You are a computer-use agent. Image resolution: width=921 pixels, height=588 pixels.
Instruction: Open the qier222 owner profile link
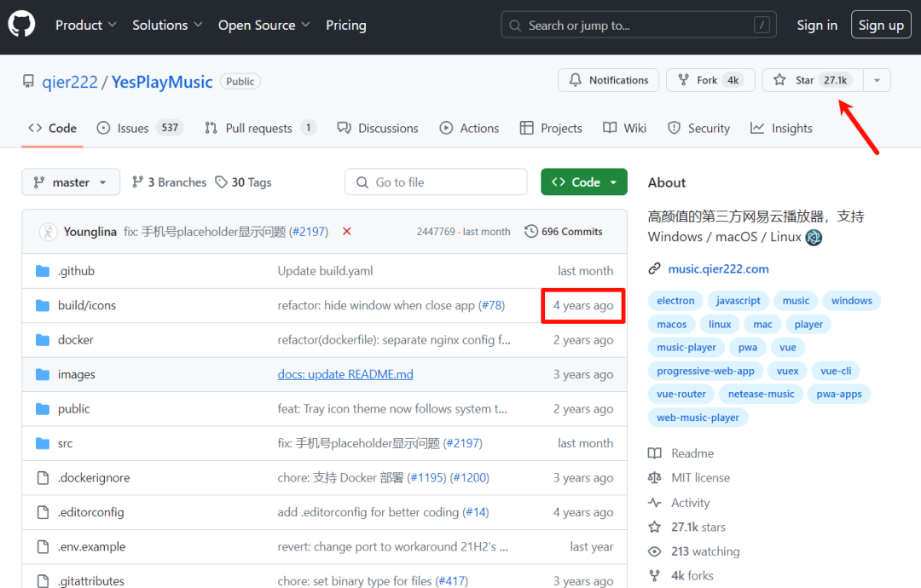[x=69, y=82]
